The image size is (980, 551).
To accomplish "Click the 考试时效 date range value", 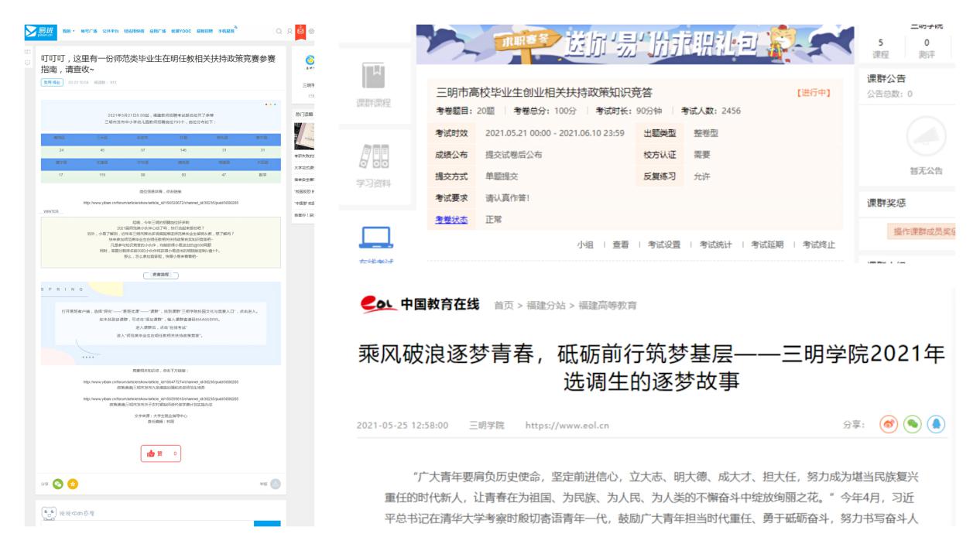I will point(554,133).
